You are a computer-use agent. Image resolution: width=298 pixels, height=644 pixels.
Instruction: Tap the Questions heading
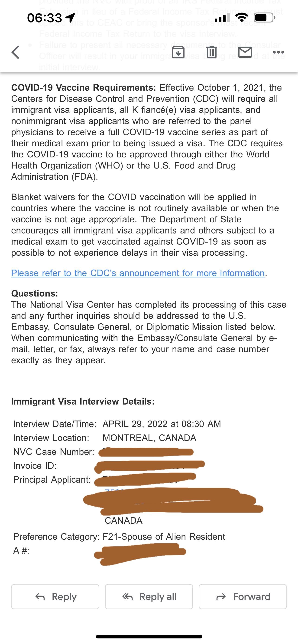pyautogui.click(x=35, y=293)
